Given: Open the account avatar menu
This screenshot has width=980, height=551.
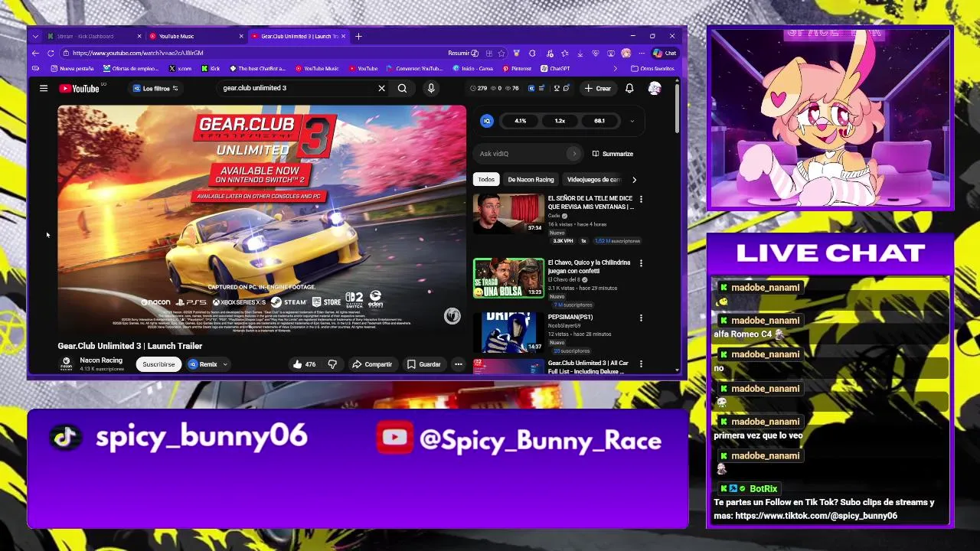Looking at the screenshot, I should coord(655,88).
